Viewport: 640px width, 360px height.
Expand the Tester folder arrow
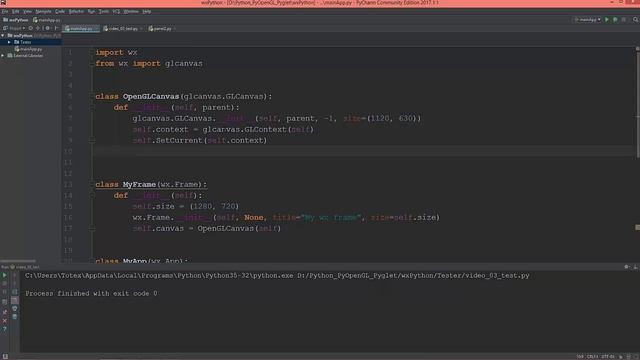pos(9,42)
